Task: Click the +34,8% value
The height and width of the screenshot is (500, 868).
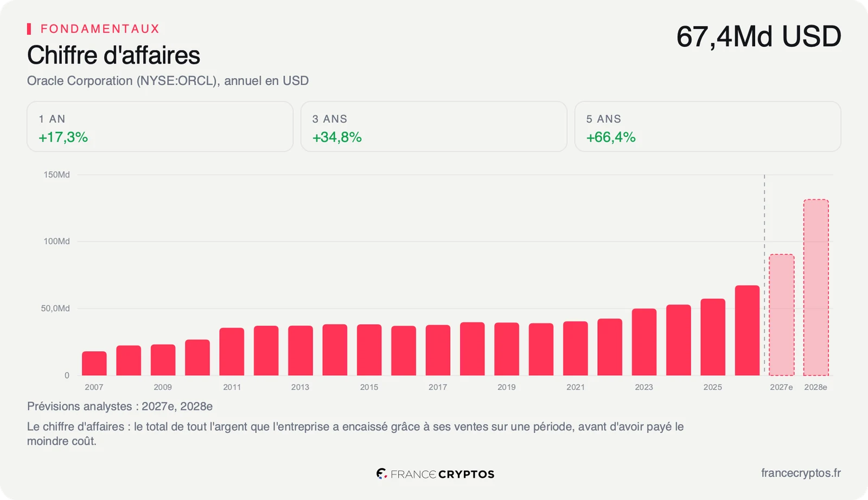Action: [x=337, y=137]
